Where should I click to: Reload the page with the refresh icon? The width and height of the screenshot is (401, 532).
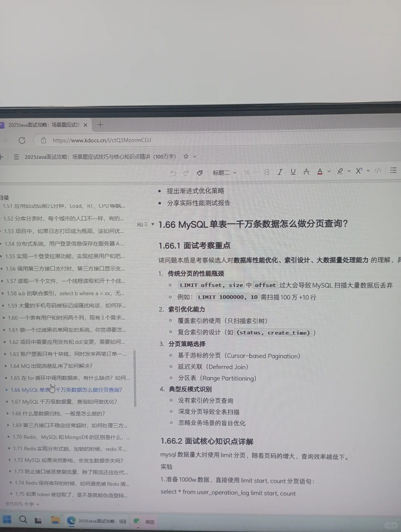22,140
